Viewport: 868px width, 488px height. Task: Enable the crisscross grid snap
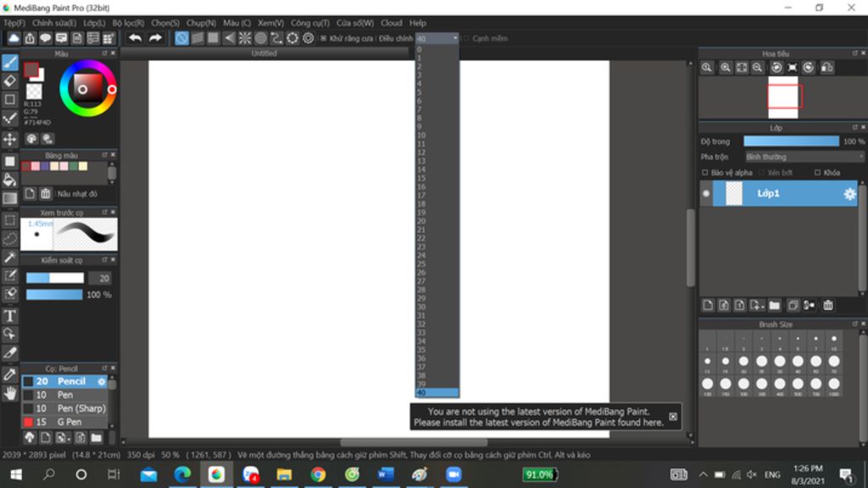213,38
